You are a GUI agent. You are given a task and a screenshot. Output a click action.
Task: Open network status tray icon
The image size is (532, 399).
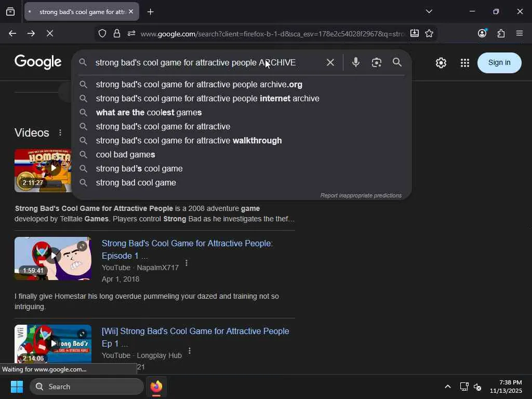[x=464, y=387]
